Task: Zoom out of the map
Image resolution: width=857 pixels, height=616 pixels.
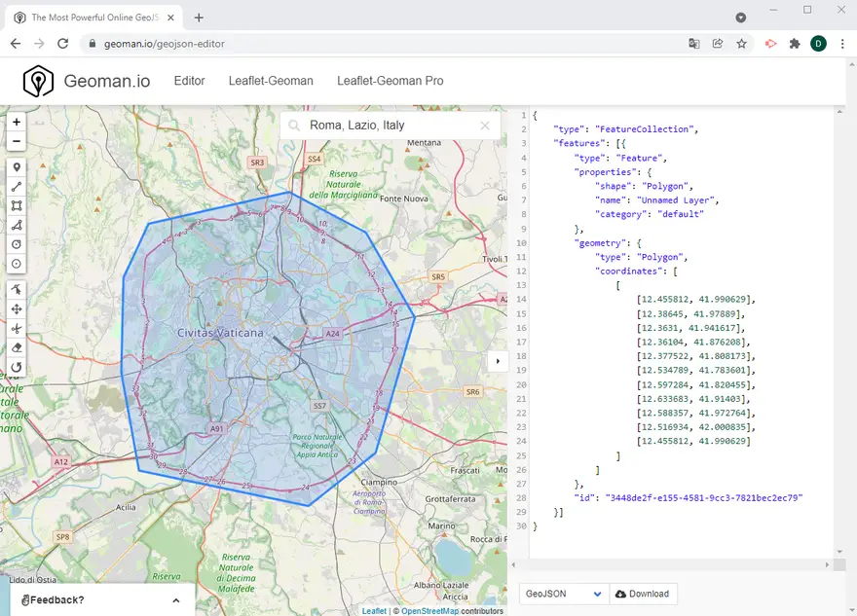Action: point(17,141)
